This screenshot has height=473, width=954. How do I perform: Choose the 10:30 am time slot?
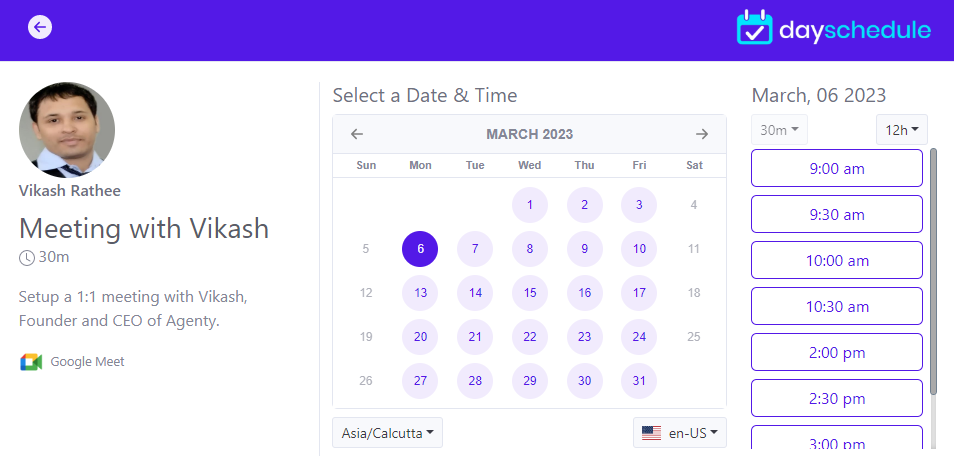836,306
